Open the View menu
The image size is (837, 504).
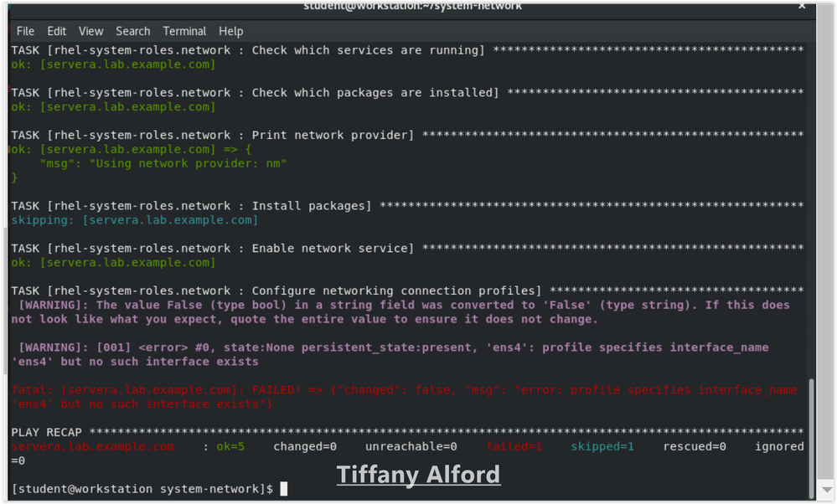tap(90, 31)
